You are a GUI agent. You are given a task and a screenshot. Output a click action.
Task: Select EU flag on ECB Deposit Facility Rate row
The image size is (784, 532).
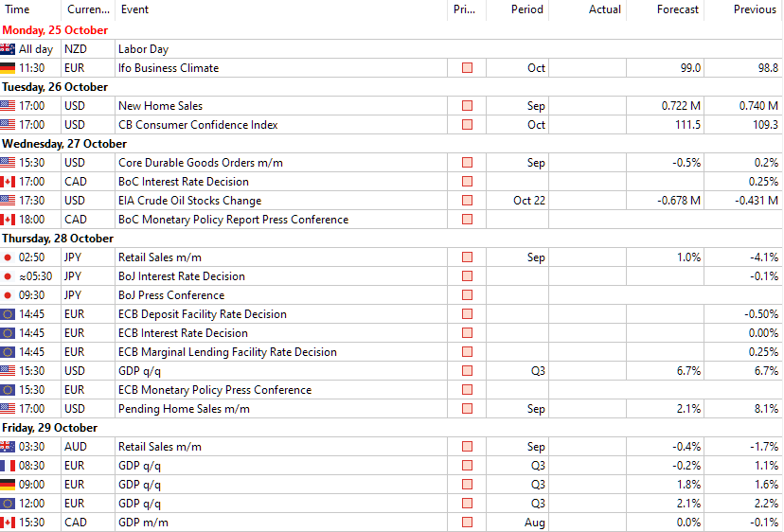(8, 314)
